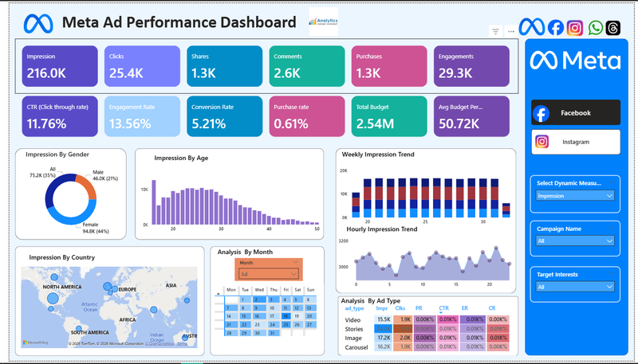Click the Analytics Career Connect logo
Viewport: 638px width, 364px height.
(x=323, y=22)
